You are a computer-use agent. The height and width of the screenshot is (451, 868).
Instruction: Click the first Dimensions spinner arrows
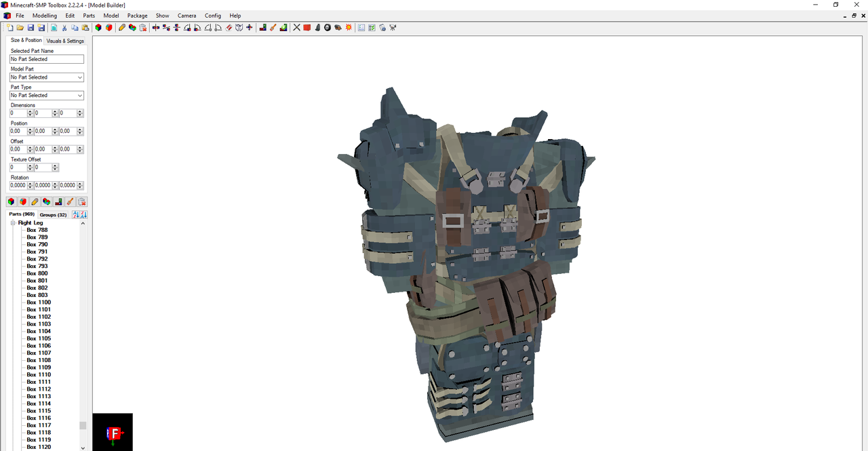click(x=31, y=113)
